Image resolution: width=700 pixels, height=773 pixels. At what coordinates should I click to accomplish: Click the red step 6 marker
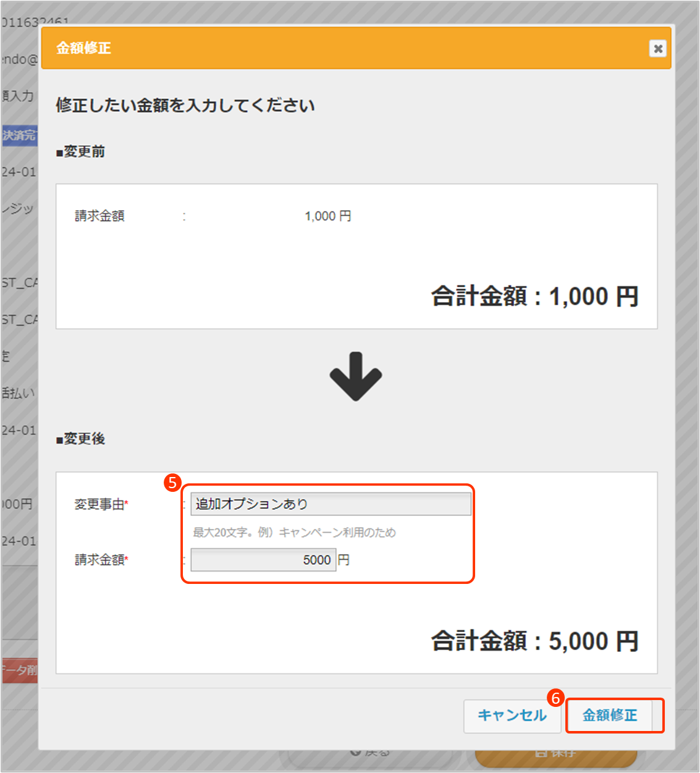click(x=555, y=698)
